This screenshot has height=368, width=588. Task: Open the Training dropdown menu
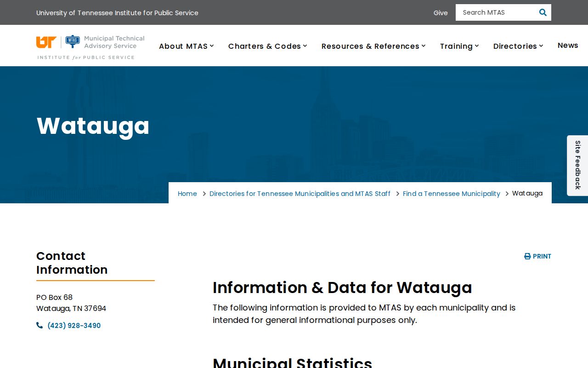(x=459, y=46)
